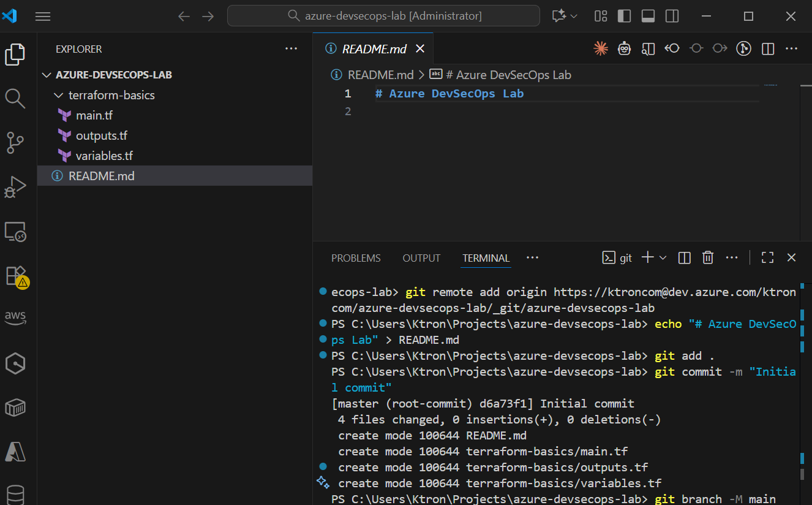Collapse the AZURE-DEVSECOPS-LAB root section
Viewport: 812px width, 505px height.
pos(47,75)
